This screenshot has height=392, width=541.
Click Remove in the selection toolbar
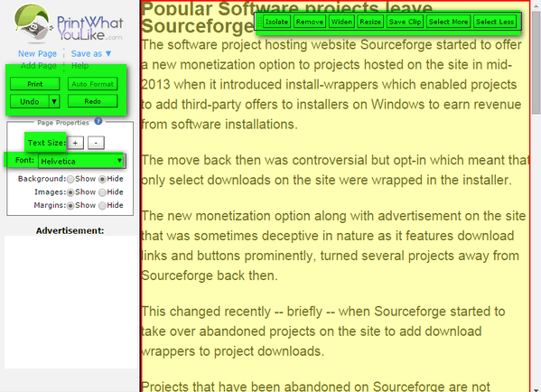310,22
